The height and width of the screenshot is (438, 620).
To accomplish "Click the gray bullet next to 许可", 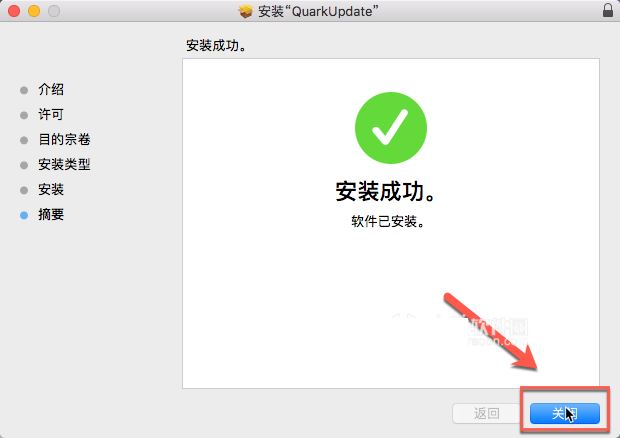I will tap(24, 115).
